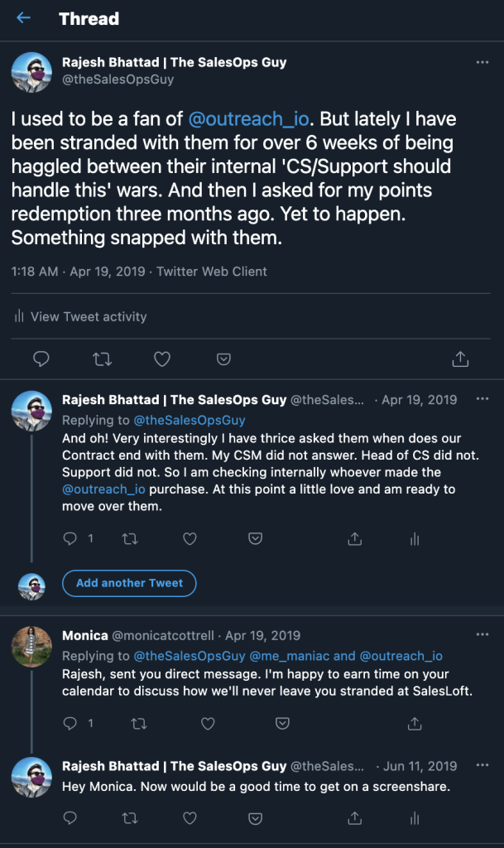Screen dimensions: 504x848
Task: Like the main tweet with the heart icon
Action: (x=162, y=359)
